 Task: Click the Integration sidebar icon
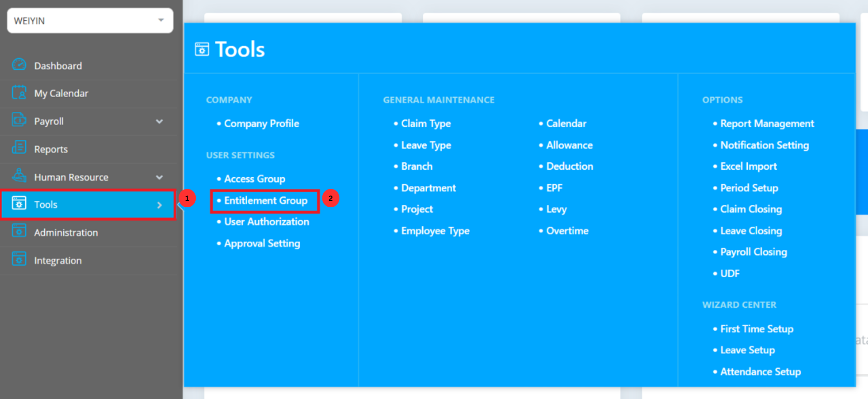coord(19,259)
